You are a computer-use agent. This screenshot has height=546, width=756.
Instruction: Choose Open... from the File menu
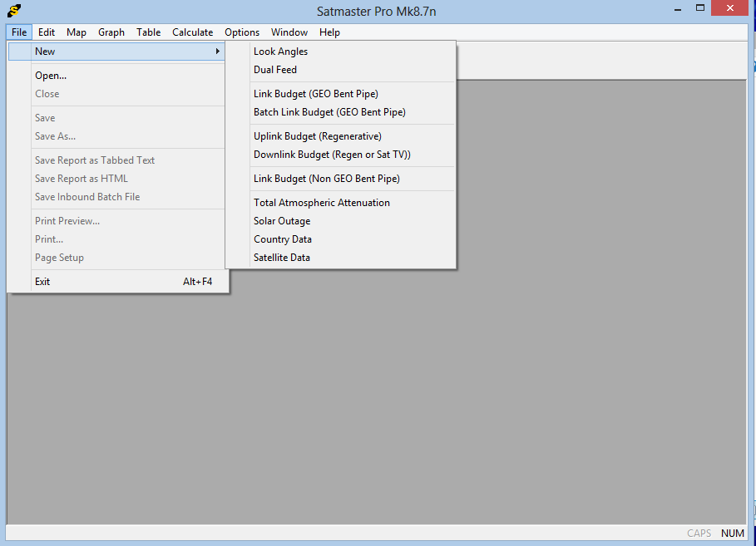click(116, 76)
